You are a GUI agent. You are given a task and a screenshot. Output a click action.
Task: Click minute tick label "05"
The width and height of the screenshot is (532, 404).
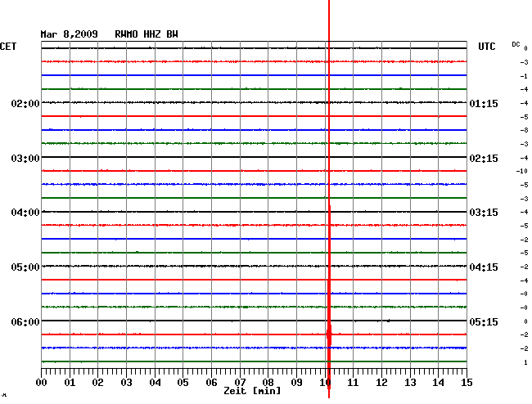[183, 382]
